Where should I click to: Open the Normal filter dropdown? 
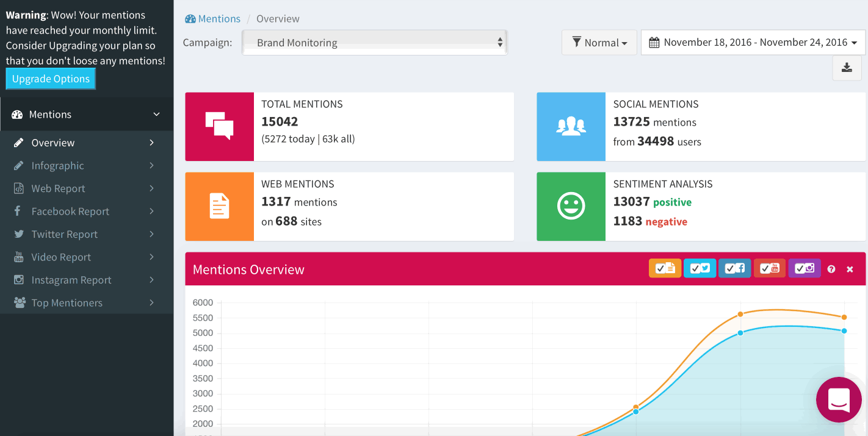pyautogui.click(x=599, y=43)
